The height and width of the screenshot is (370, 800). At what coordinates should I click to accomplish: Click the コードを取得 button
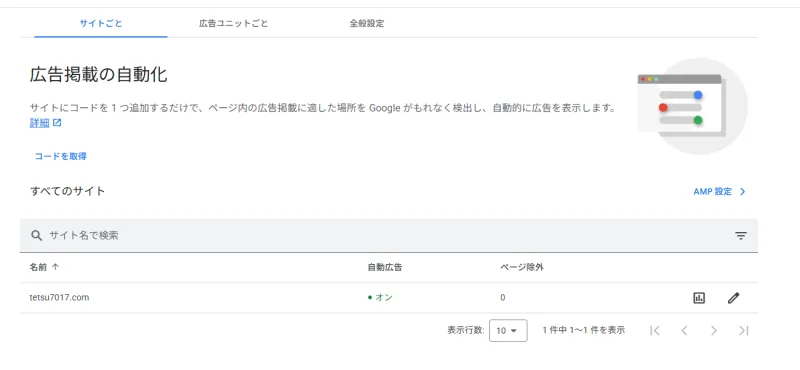point(60,156)
